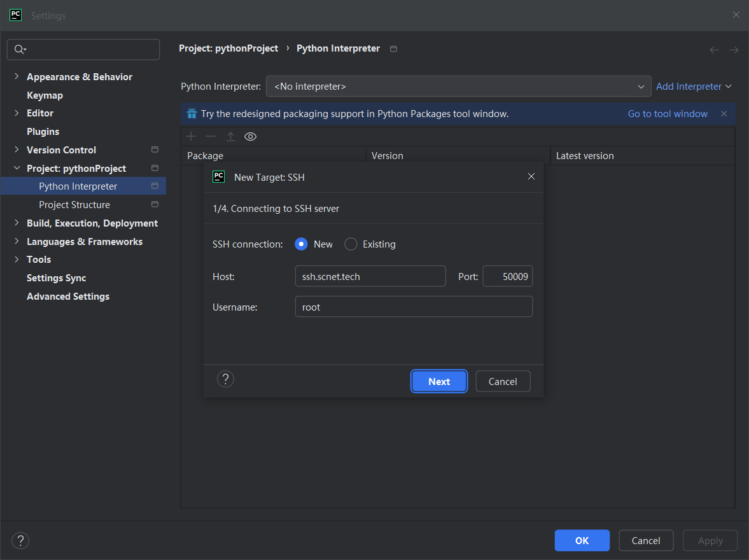Expand the Appearance & Behavior section
Screen dimensions: 749x560
pyautogui.click(x=17, y=77)
